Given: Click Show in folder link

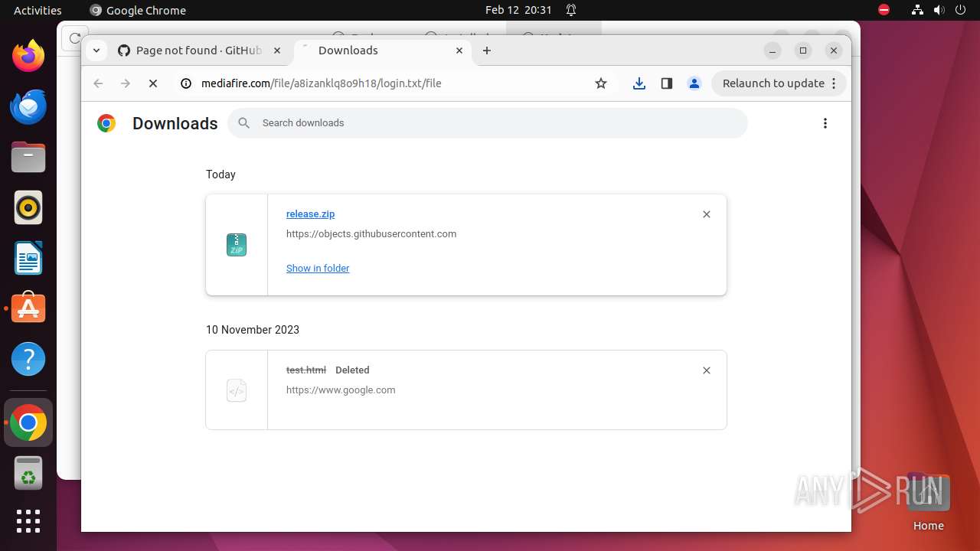Looking at the screenshot, I should tap(318, 269).
